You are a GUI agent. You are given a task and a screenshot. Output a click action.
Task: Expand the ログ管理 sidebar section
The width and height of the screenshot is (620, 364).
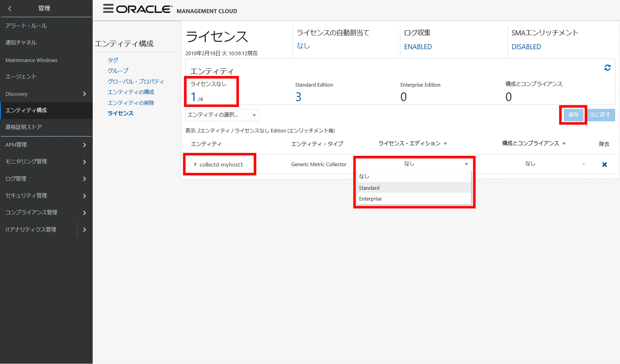(x=84, y=179)
